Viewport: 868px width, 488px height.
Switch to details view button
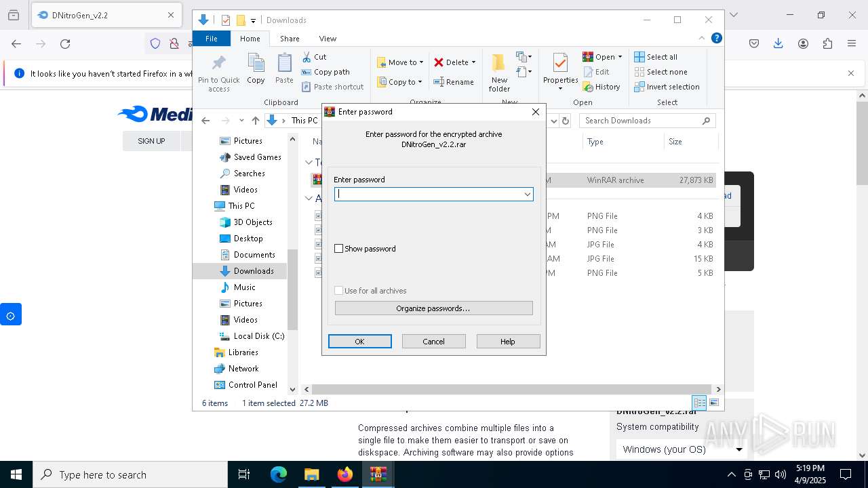pyautogui.click(x=699, y=403)
